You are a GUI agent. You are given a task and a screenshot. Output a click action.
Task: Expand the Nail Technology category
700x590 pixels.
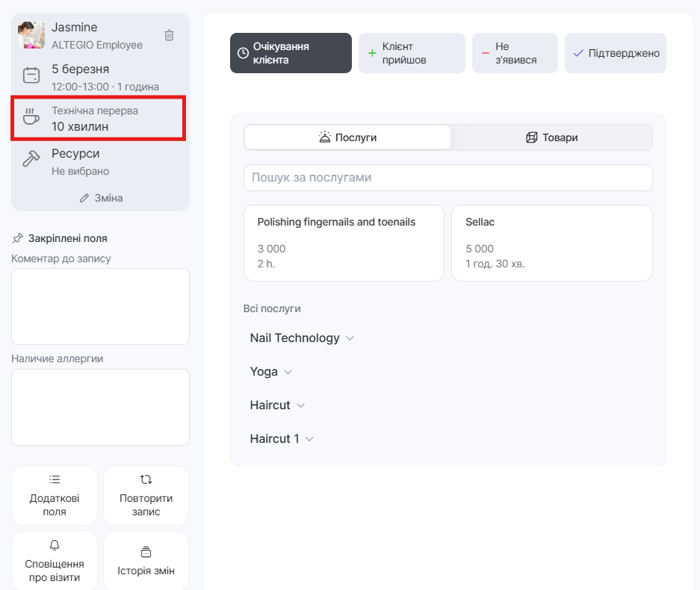[302, 338]
